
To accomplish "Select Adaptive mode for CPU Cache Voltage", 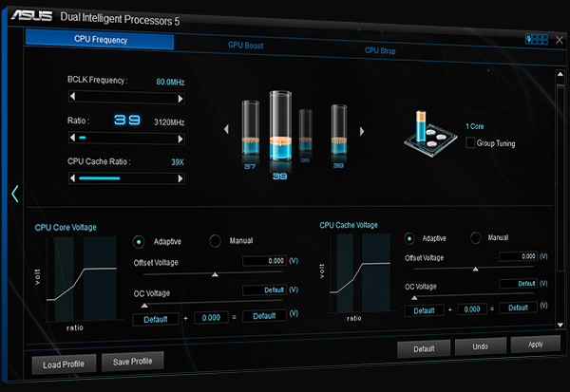I will click(x=410, y=238).
